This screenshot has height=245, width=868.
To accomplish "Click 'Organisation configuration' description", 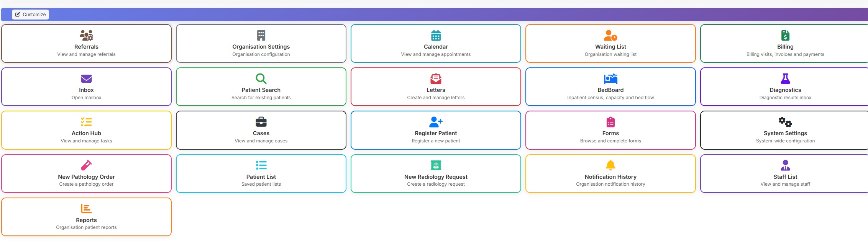I will pos(261,54).
